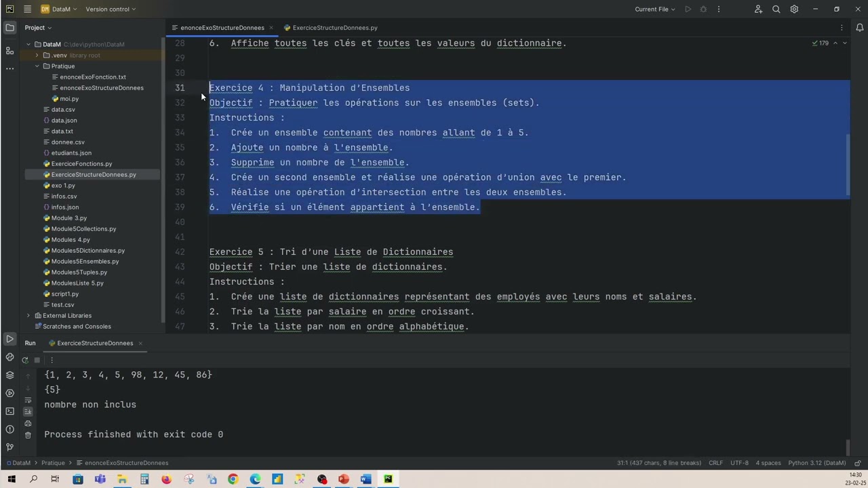Collapse the DataM root folder
868x488 pixels.
28,44
